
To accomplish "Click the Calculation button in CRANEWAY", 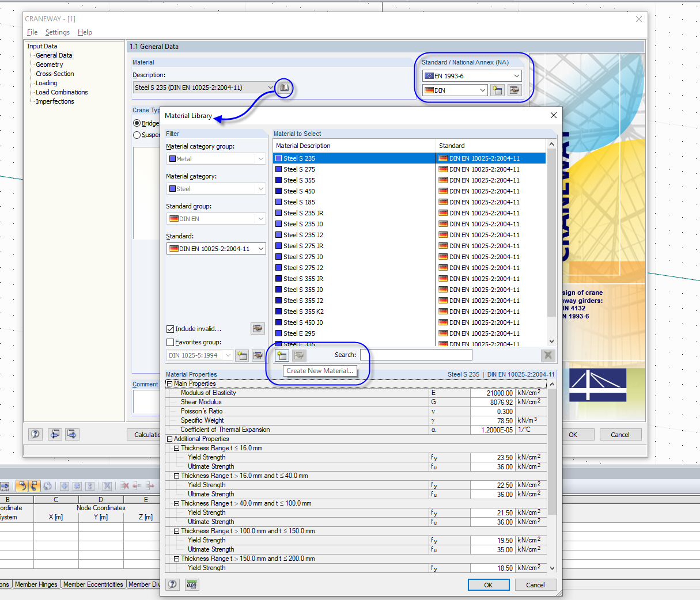I will coord(143,434).
